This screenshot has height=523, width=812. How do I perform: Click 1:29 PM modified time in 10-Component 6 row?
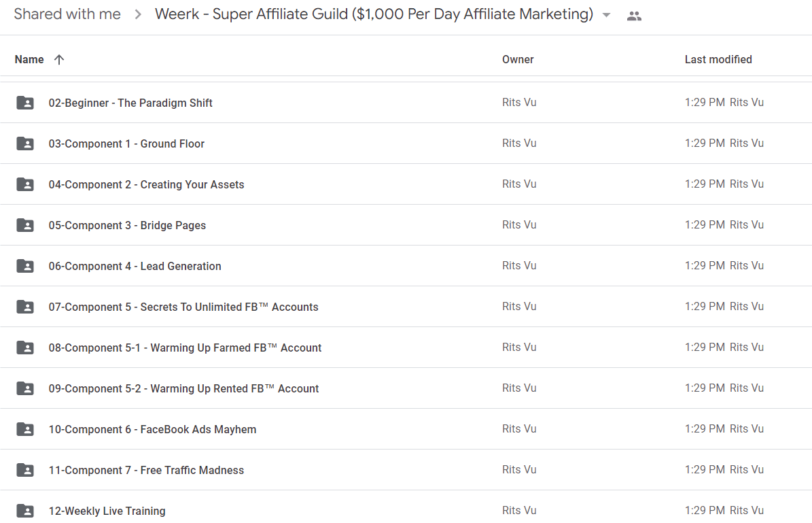(705, 428)
